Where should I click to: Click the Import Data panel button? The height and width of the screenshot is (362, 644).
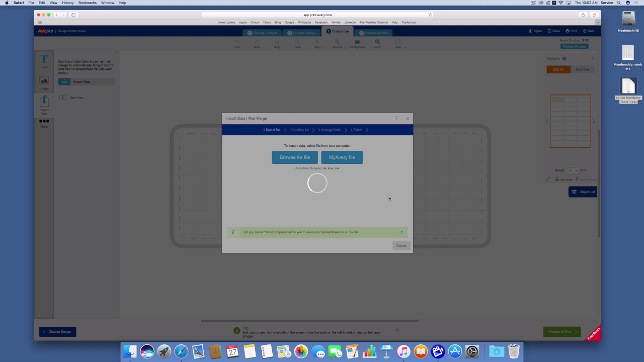86,82
